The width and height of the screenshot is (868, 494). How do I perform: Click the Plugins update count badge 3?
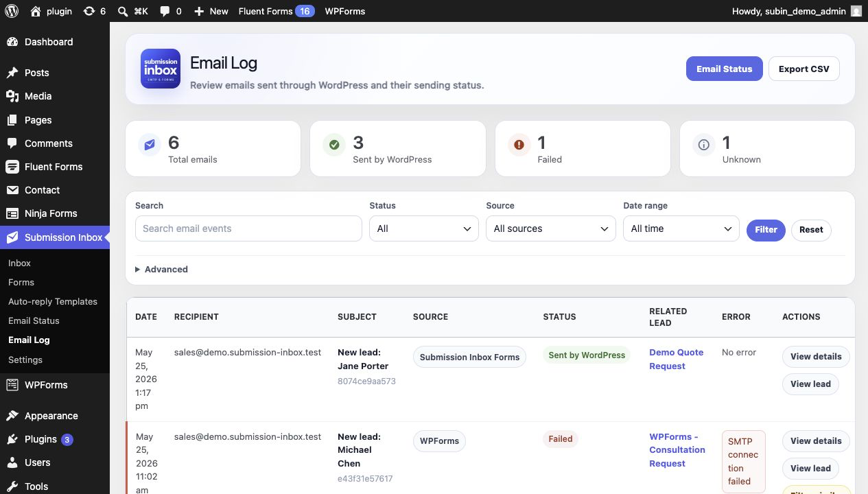67,440
